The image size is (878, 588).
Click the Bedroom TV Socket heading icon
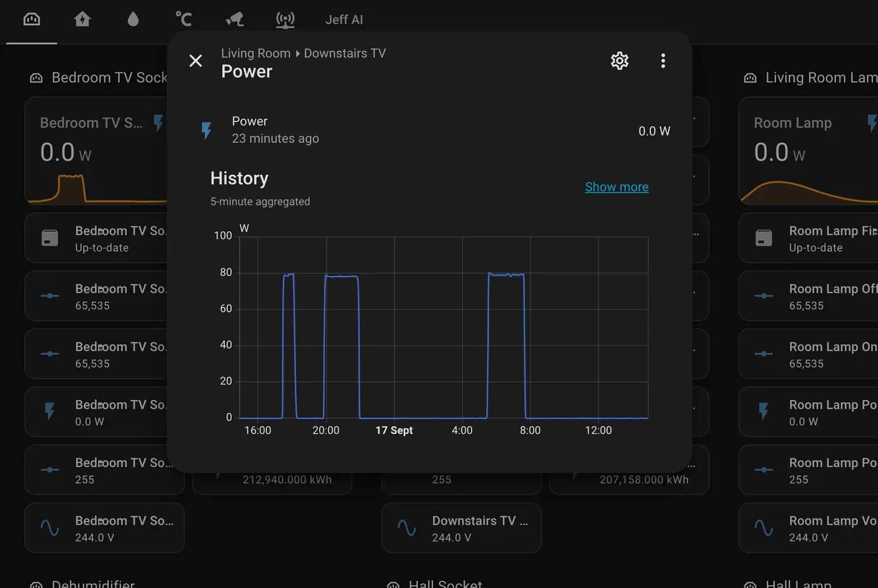36,78
